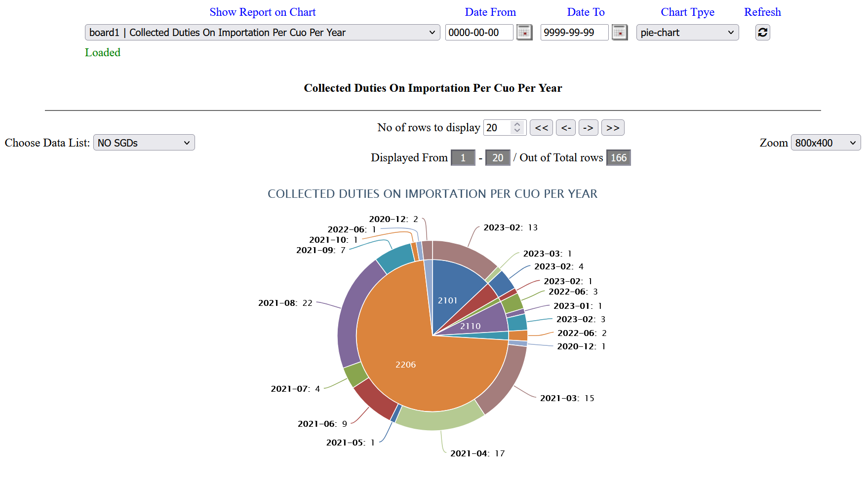Open the Zoom 800x400 dropdown
This screenshot has height=483, width=868.
click(x=825, y=143)
